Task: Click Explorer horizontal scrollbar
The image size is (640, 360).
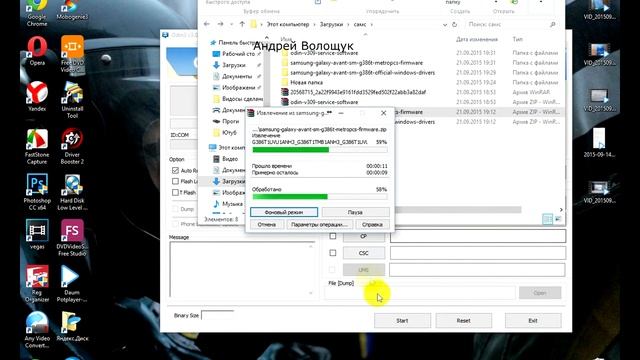Action: pos(459,210)
